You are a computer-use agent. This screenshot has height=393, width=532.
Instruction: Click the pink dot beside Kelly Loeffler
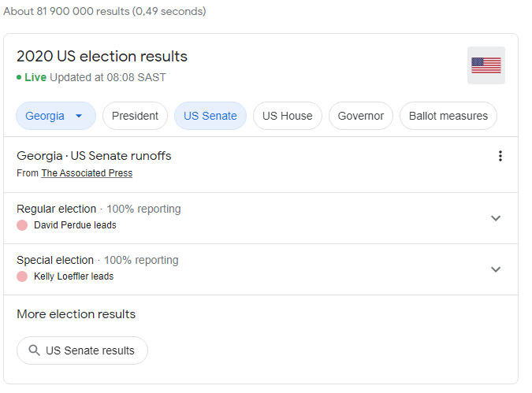point(22,276)
